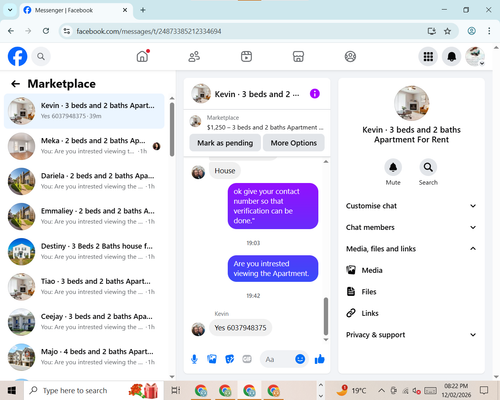Open Windows Start button
Image resolution: width=500 pixels, height=400 pixels.
(12, 390)
